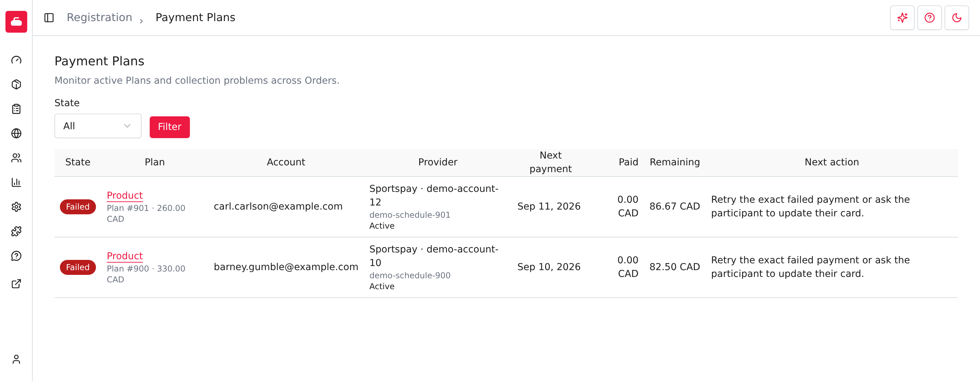Open Product link for Plan #900
Image resolution: width=980 pixels, height=381 pixels.
[125, 256]
